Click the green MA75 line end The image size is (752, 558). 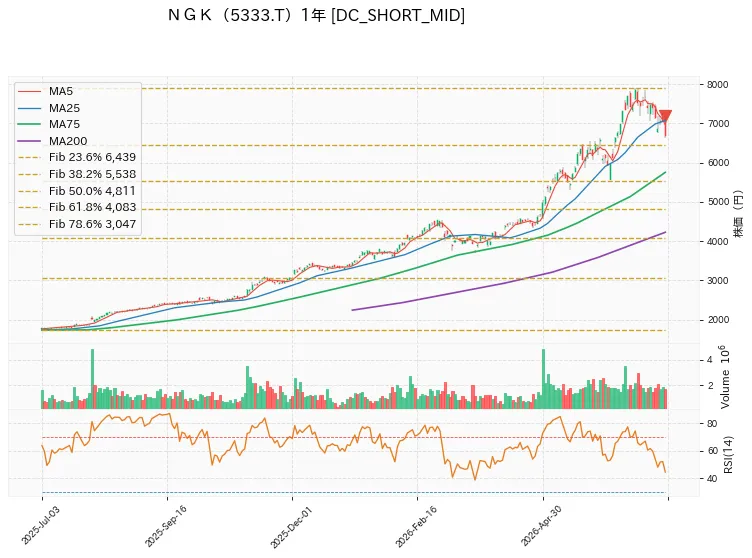pos(664,172)
